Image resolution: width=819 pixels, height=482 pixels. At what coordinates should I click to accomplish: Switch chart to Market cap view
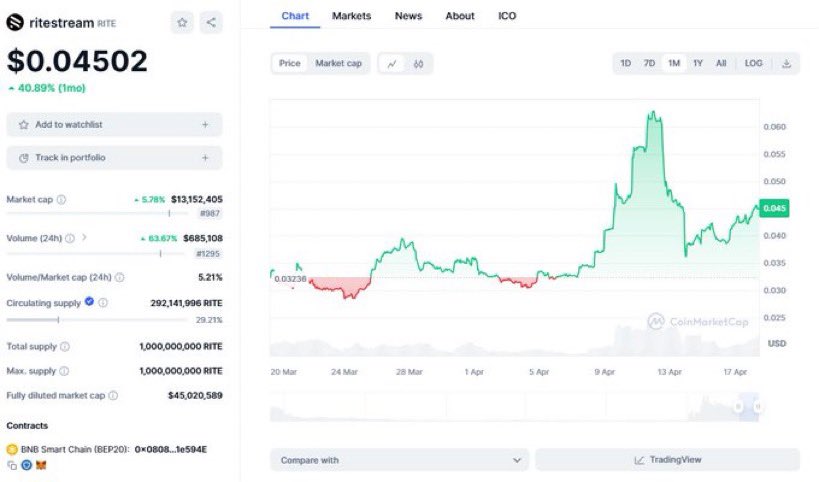point(338,63)
